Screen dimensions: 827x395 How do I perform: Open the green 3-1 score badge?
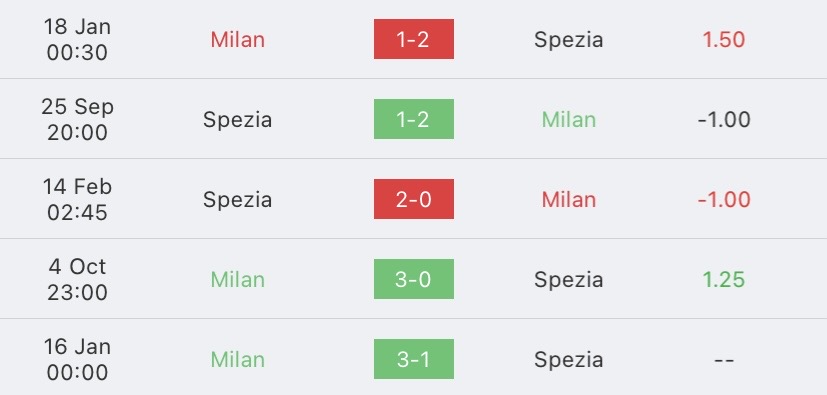coord(414,359)
